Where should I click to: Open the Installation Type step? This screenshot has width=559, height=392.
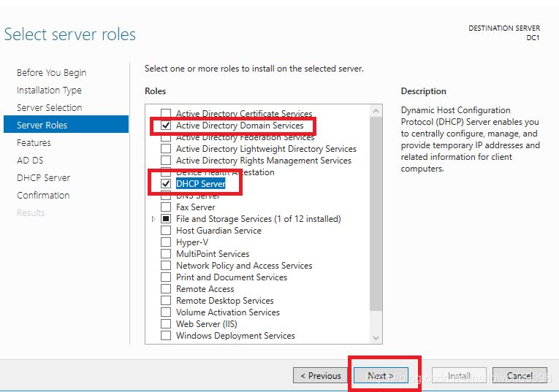point(49,91)
